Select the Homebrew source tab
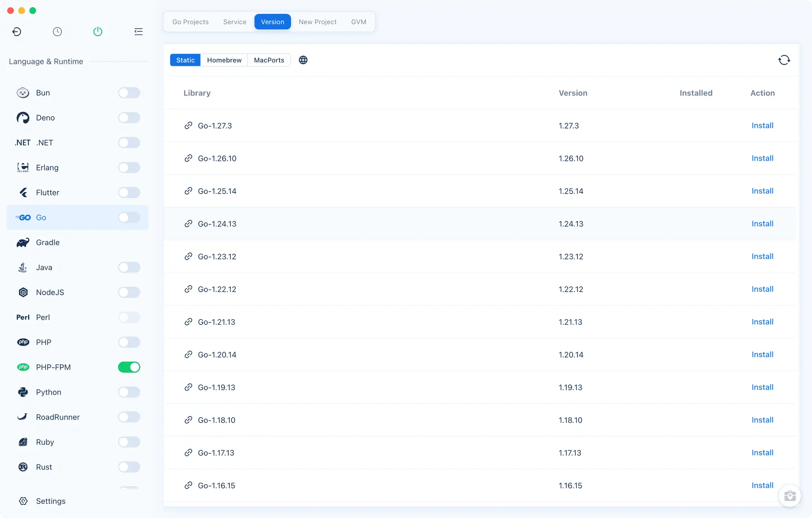This screenshot has height=518, width=812. tap(224, 60)
